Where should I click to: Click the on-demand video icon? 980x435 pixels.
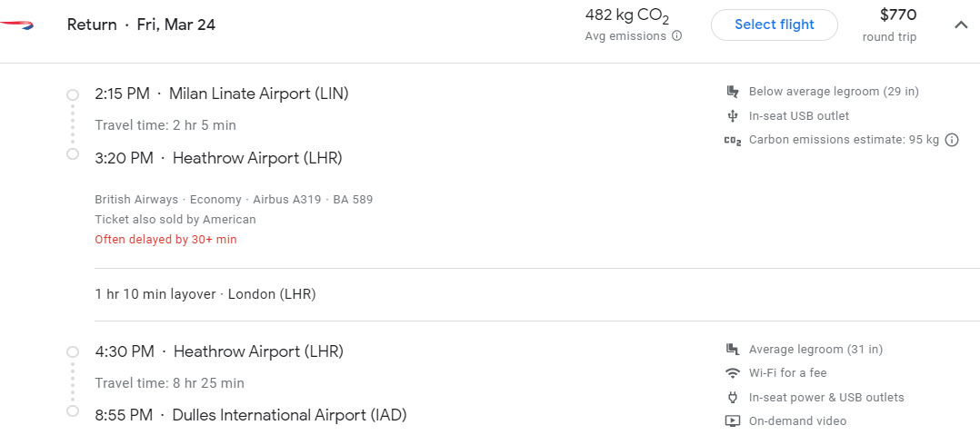tap(733, 421)
